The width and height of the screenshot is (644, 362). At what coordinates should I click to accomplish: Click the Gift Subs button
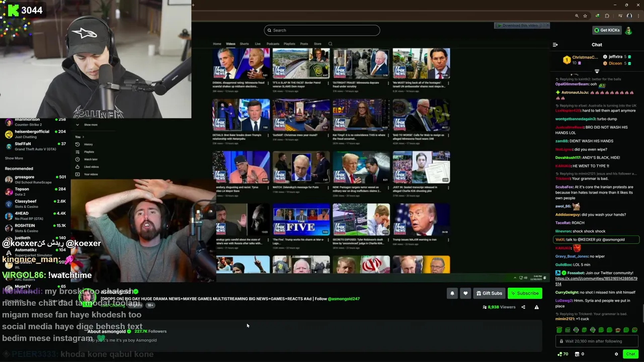click(x=489, y=293)
